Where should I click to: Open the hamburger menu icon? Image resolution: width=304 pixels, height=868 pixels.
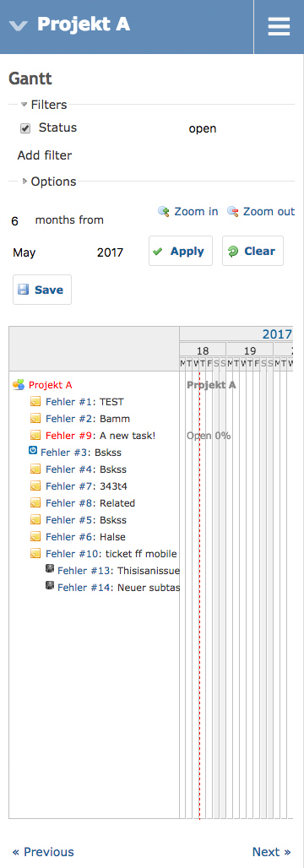279,26
